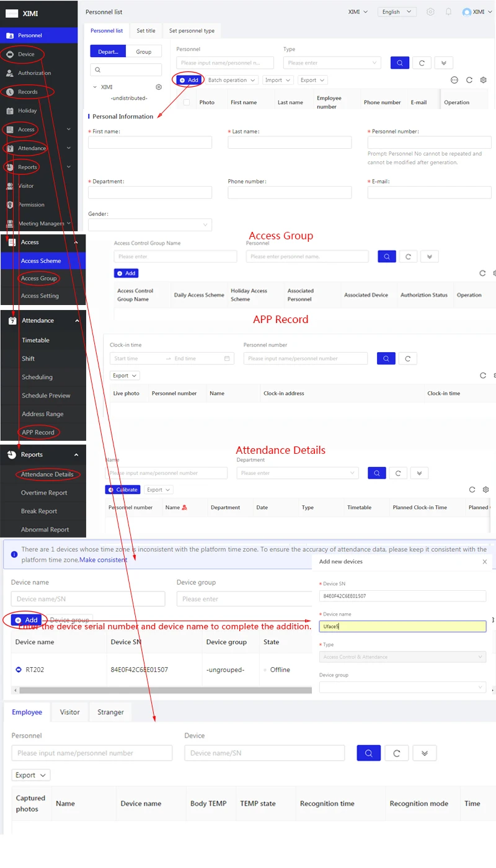Open the XIMI organization dropdown in top bar
The width and height of the screenshot is (496, 868).
click(358, 12)
